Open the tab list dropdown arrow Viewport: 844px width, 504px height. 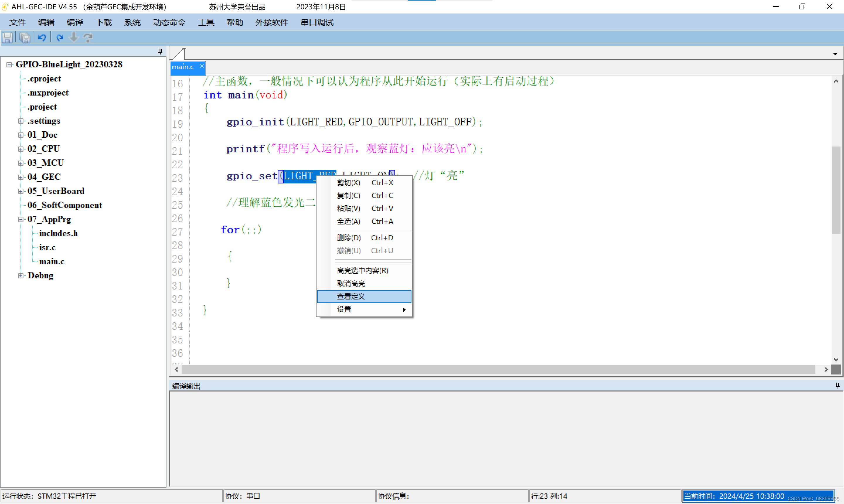click(x=835, y=54)
